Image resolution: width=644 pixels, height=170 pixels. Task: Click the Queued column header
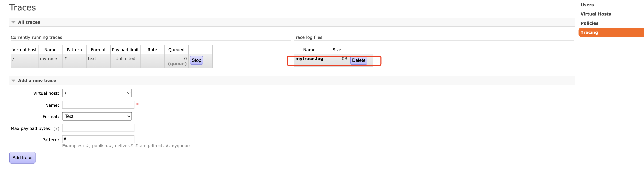176,50
